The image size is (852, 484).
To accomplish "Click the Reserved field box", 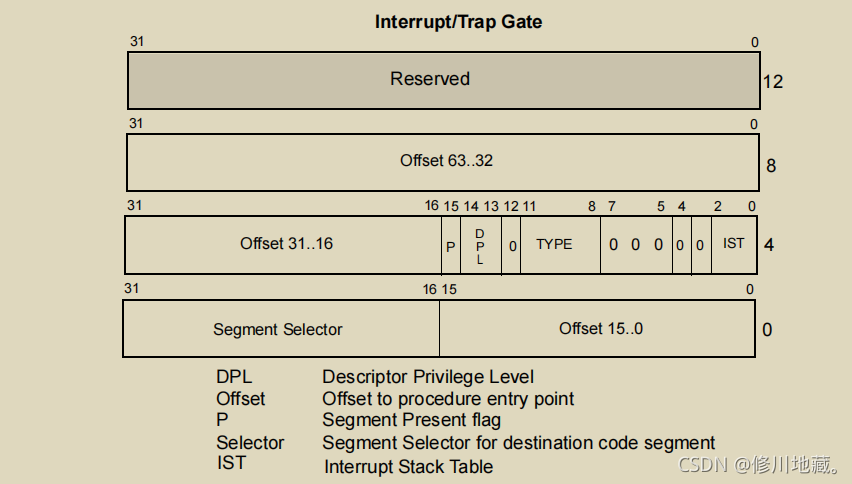I will click(x=443, y=80).
